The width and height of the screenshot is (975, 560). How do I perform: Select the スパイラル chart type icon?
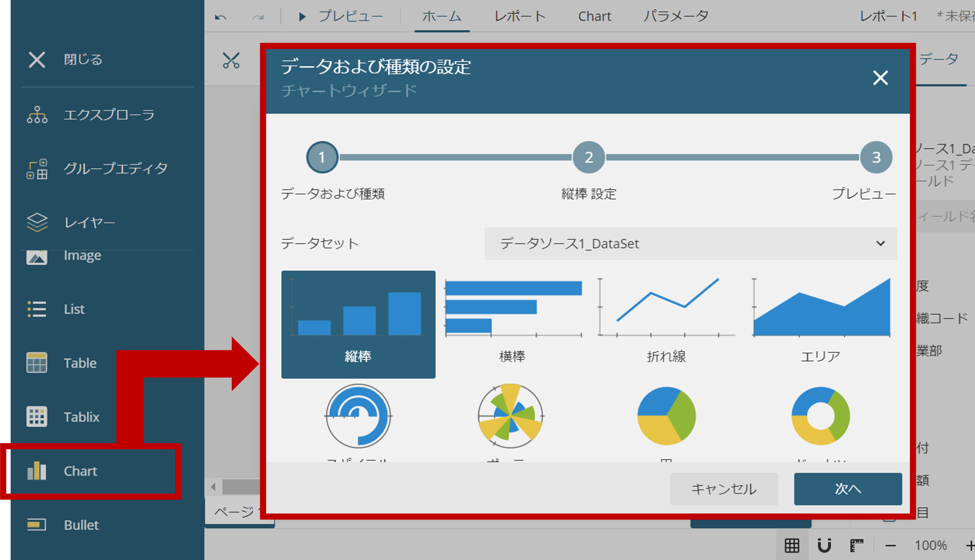coord(358,418)
